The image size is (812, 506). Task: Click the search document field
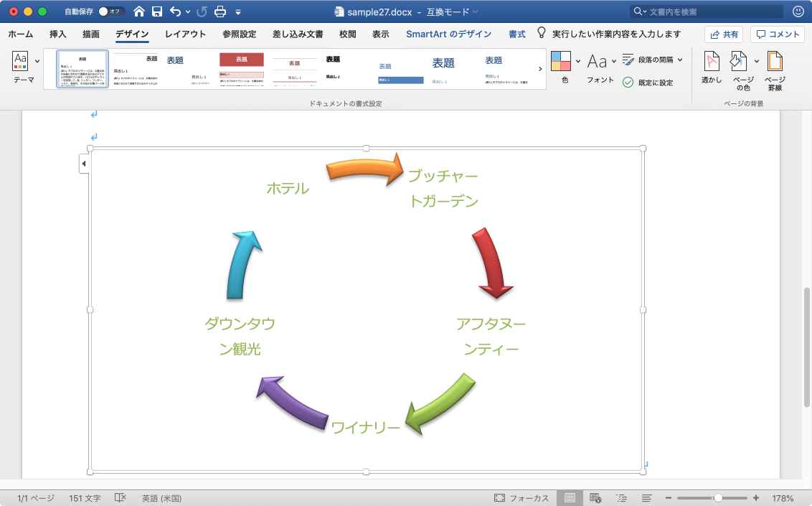pyautogui.click(x=707, y=11)
